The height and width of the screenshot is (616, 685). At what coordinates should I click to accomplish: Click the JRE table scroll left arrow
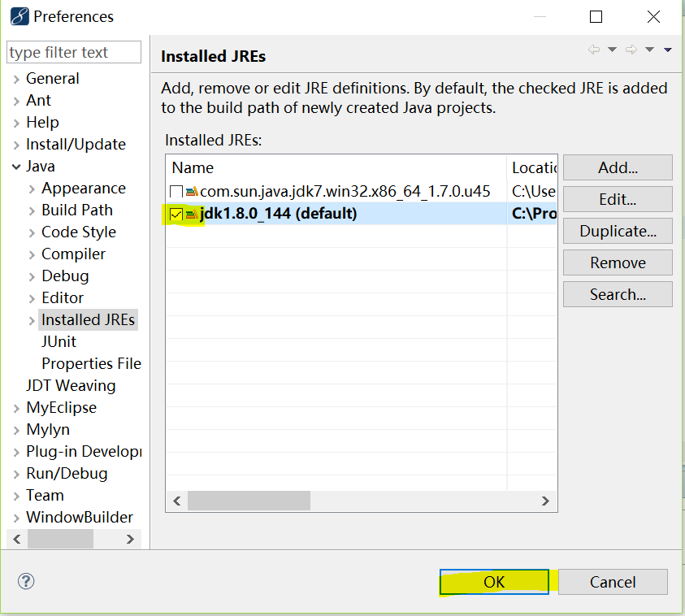(x=177, y=501)
